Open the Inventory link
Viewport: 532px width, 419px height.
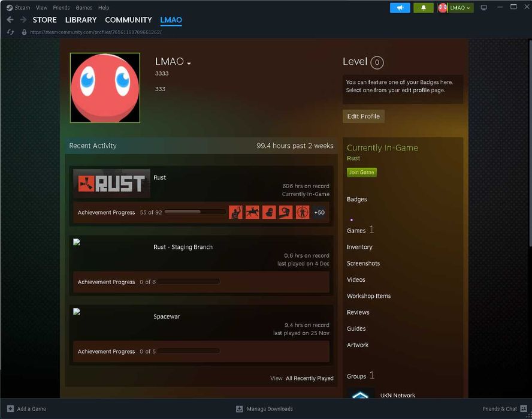tap(359, 247)
